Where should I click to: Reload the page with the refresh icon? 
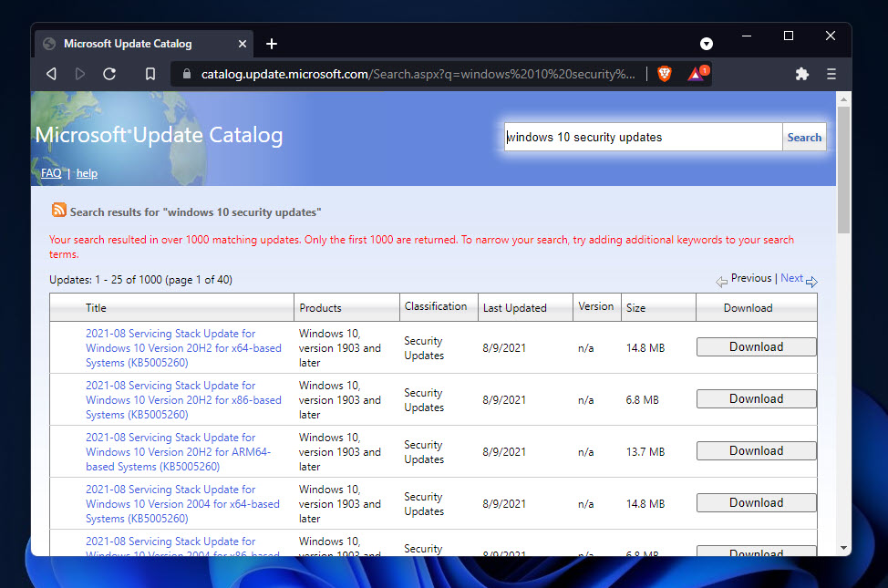click(109, 74)
